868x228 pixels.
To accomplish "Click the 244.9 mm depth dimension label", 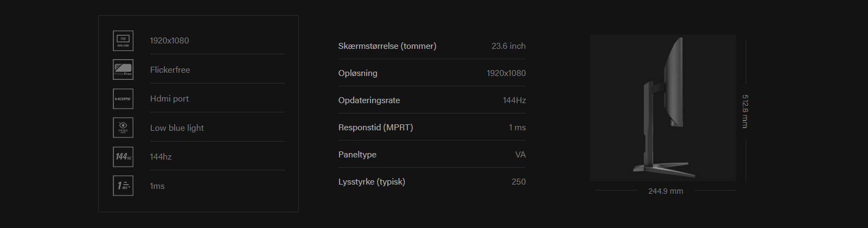I will [x=666, y=191].
